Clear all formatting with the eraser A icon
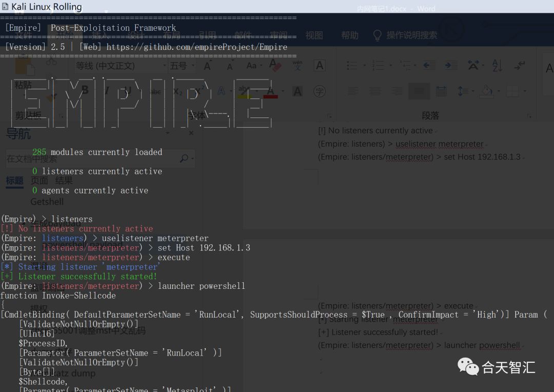554x392 pixels. click(x=275, y=65)
